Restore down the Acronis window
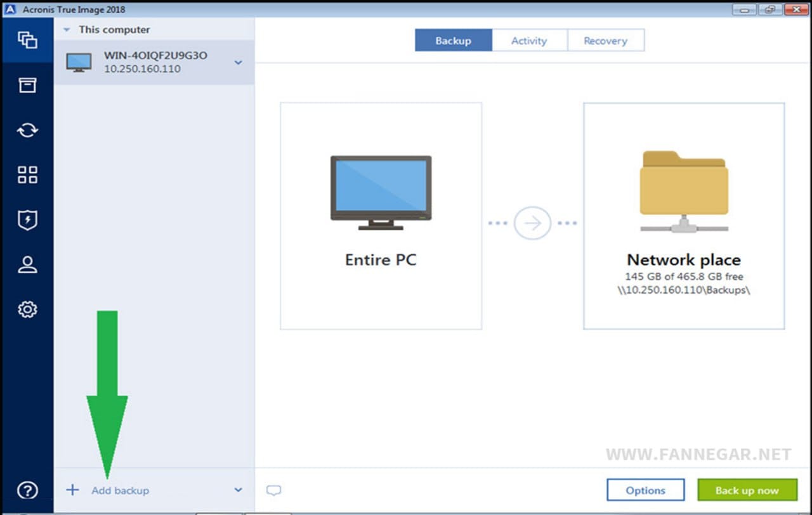This screenshot has width=812, height=515. 769,9
